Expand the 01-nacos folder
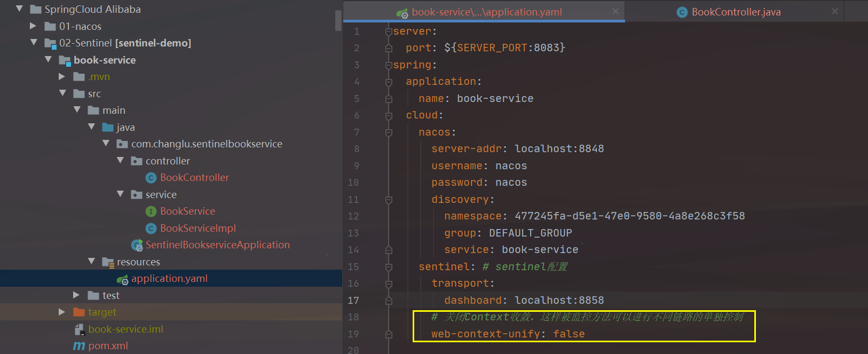Viewport: 868px width, 354px height. 33,26
